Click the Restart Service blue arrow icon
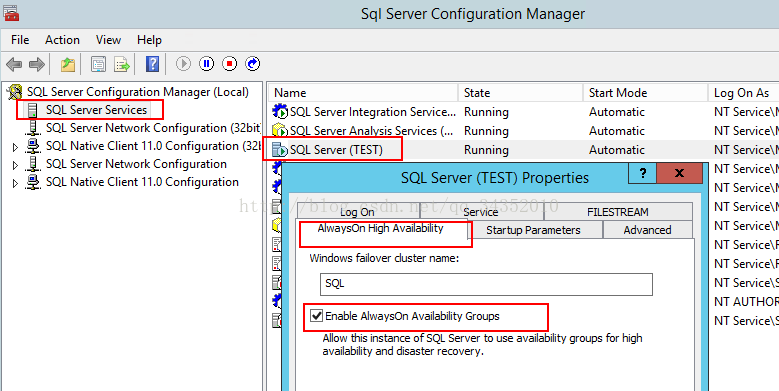The width and height of the screenshot is (779, 391). point(253,64)
